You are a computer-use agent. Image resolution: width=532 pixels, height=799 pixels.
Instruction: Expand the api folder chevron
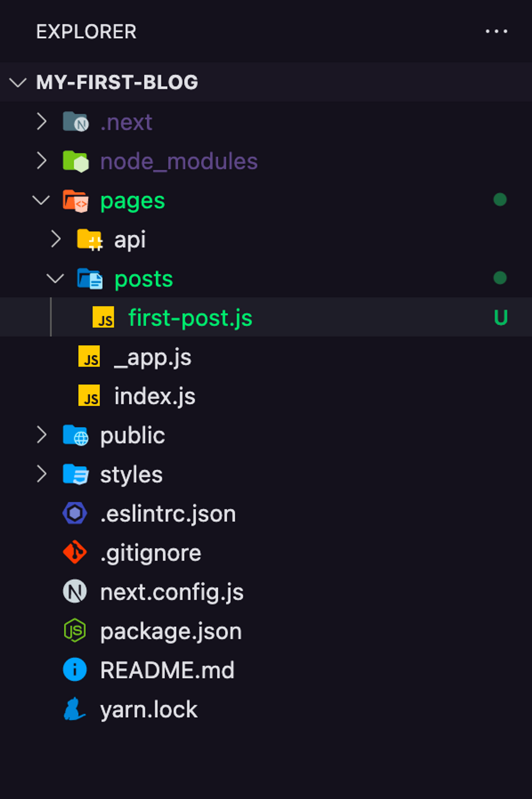click(x=56, y=239)
